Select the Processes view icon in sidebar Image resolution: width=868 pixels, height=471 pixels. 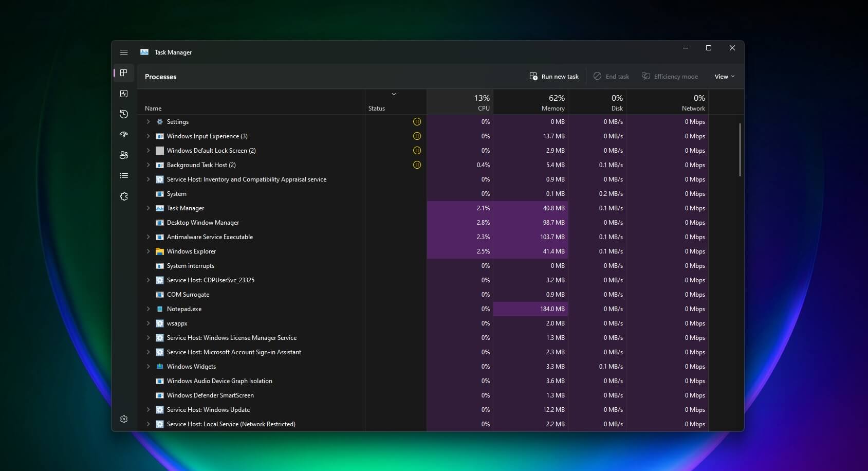click(123, 73)
